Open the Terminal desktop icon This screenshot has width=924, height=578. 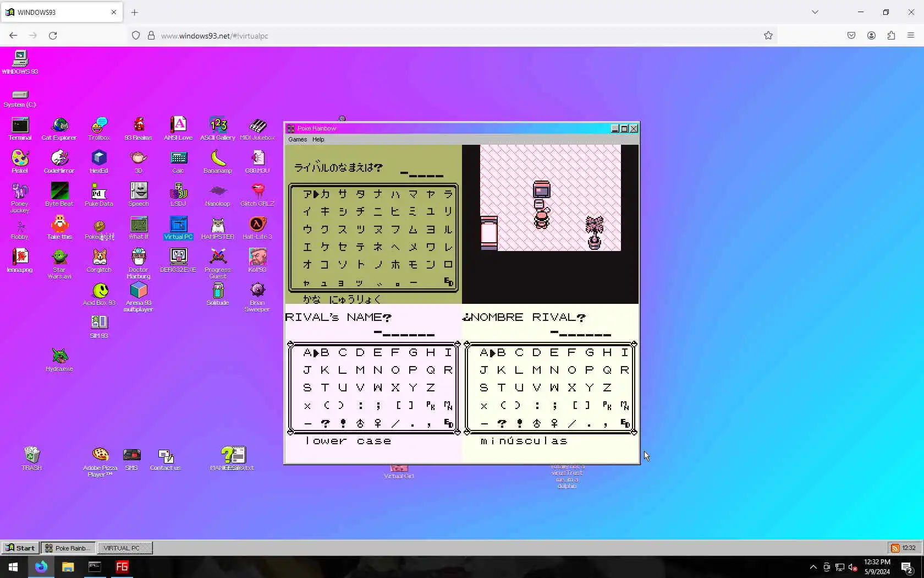[x=20, y=129]
